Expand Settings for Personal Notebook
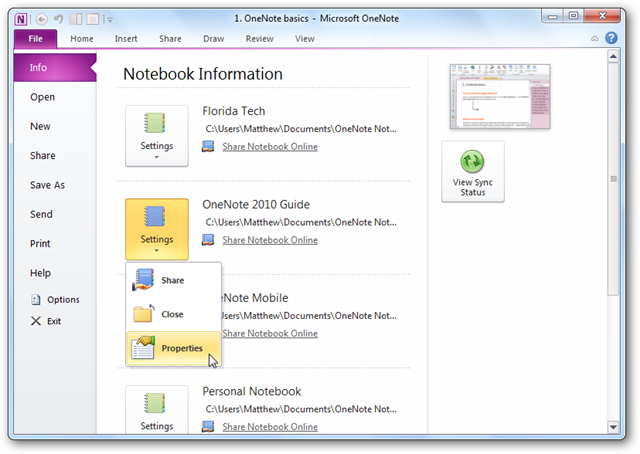Image resolution: width=640 pixels, height=454 pixels. [157, 409]
